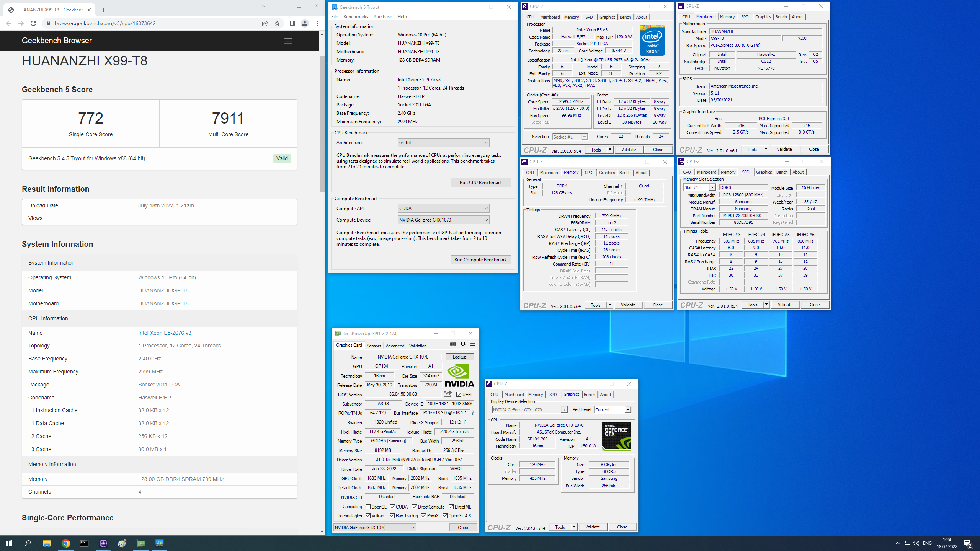This screenshot has width=980, height=551.
Task: Toggle the DirectCompute checkbox in GPU-Z
Action: [x=414, y=507]
